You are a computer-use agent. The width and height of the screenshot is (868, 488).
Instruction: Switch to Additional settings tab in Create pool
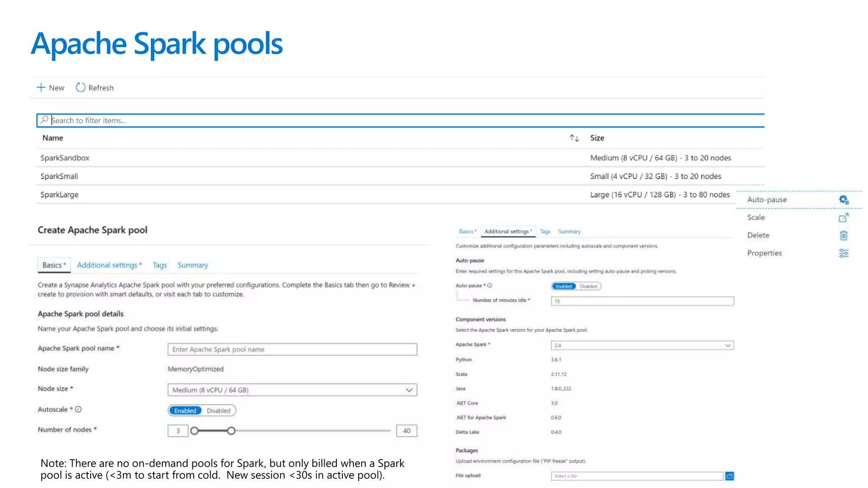pos(109,265)
